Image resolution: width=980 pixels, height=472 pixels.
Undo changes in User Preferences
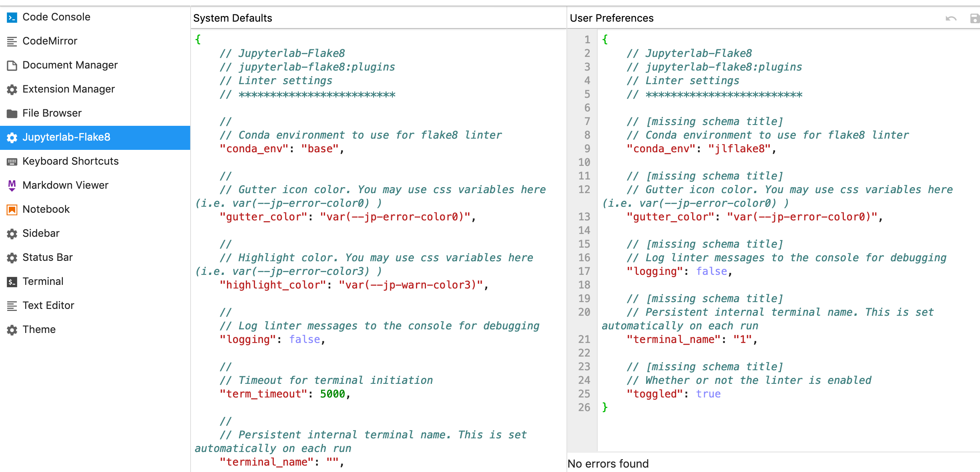click(951, 18)
